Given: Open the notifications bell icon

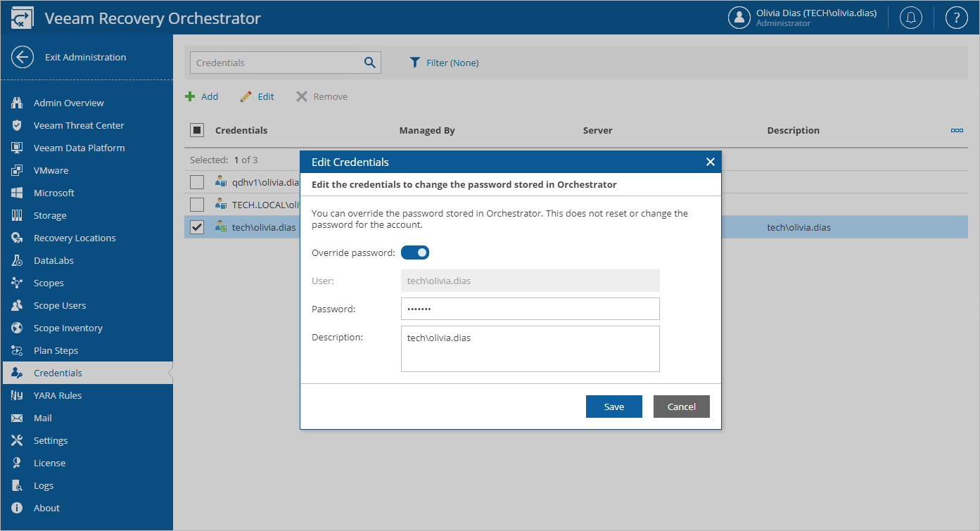Looking at the screenshot, I should (x=911, y=18).
